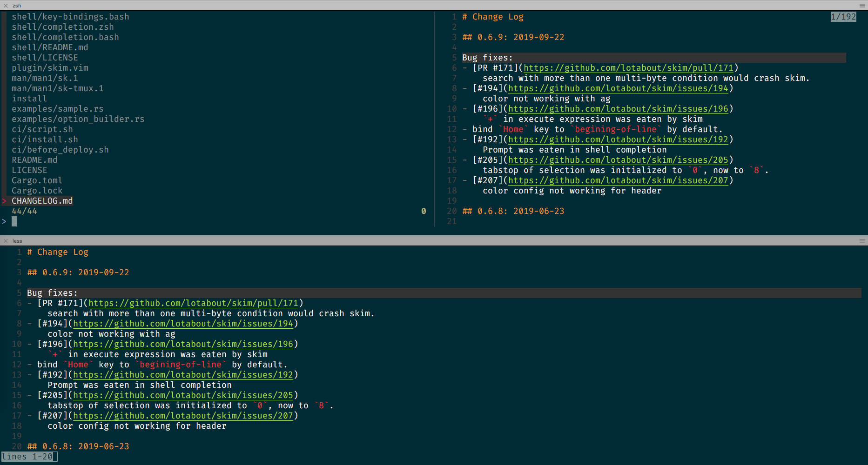Open issues/194 link in preview pane
This screenshot has width=868, height=465.
pos(618,88)
